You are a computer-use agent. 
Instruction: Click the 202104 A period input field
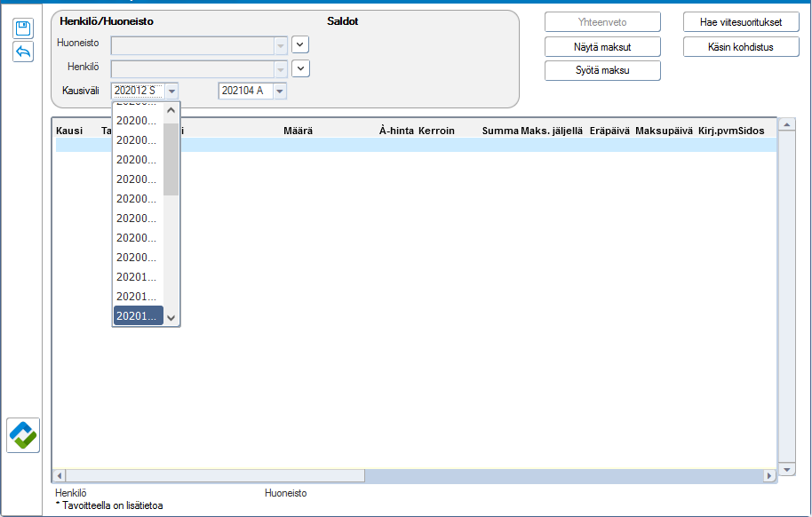click(246, 91)
